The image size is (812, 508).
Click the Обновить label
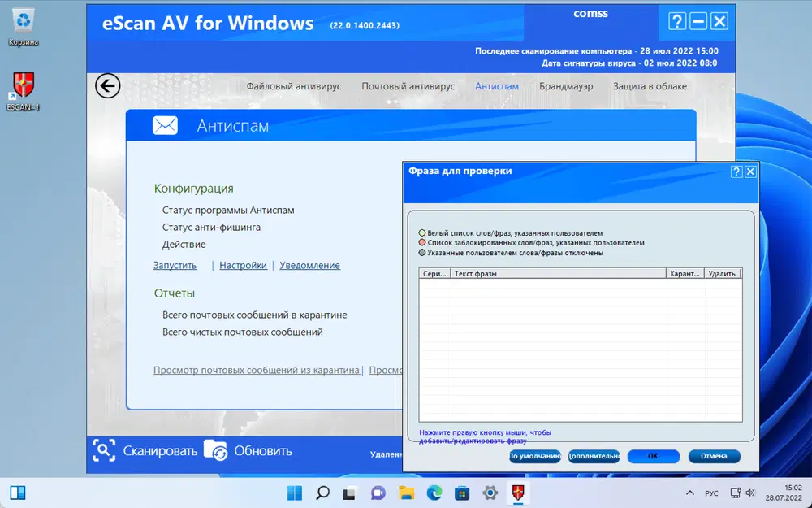[x=263, y=451]
